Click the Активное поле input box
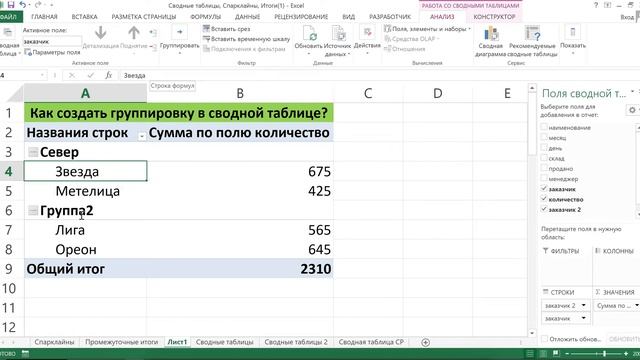This screenshot has height=360, width=640. [51, 41]
